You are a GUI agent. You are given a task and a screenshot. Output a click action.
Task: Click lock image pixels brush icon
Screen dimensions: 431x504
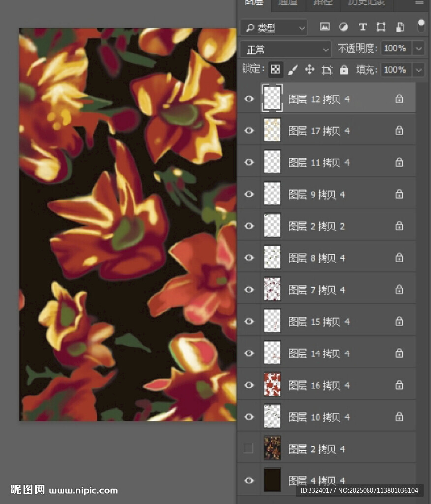point(292,69)
